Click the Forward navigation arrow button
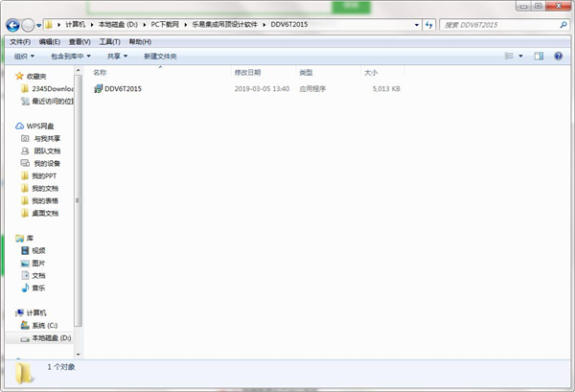This screenshot has height=392, width=575. [28, 25]
